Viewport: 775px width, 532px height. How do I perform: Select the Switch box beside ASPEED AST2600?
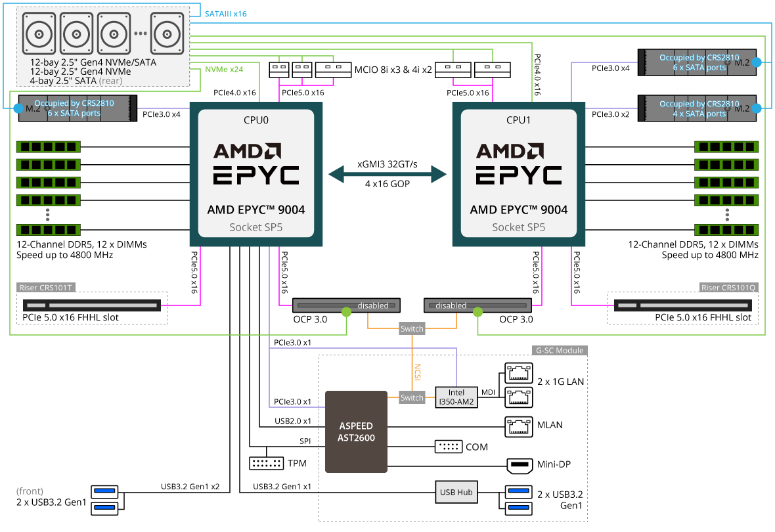(412, 397)
